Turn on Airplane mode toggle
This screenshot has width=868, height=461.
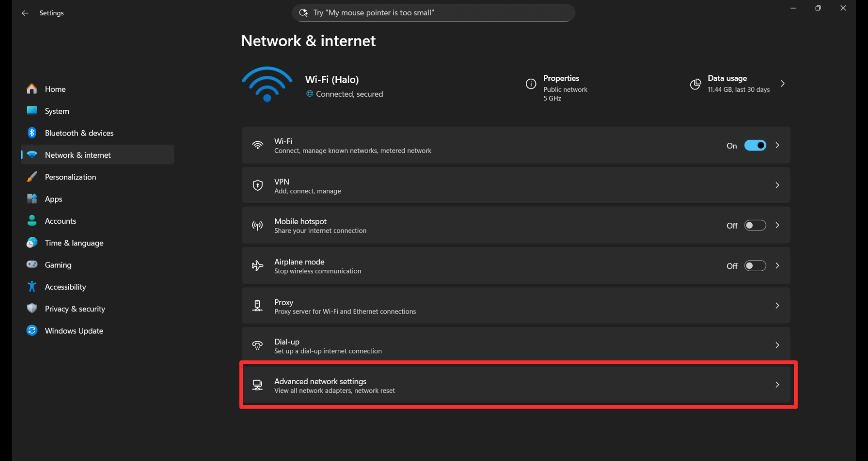755,266
